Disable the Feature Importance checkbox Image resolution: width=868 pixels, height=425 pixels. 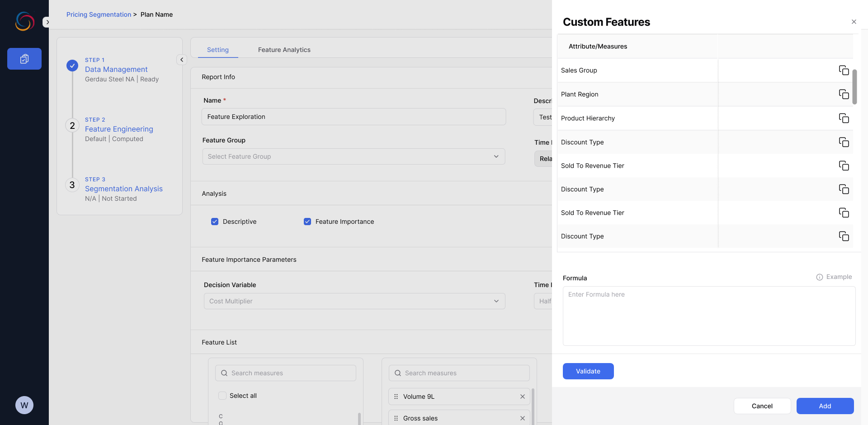click(x=307, y=222)
